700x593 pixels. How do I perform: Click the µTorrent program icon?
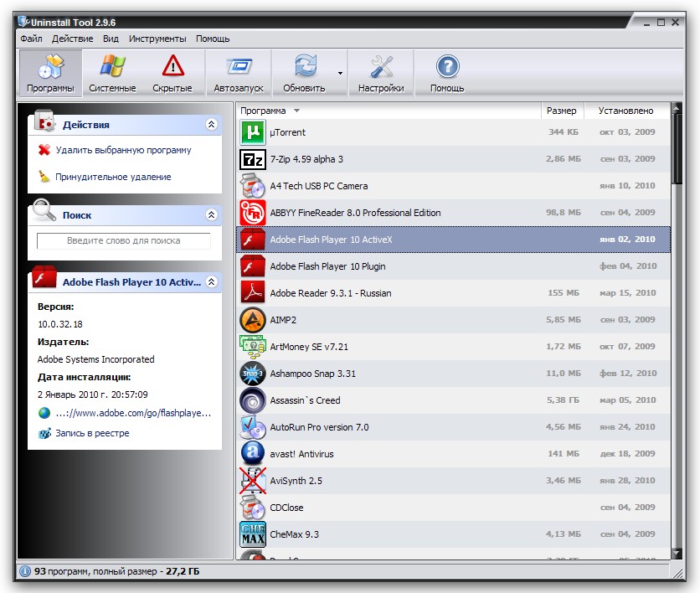tap(253, 132)
